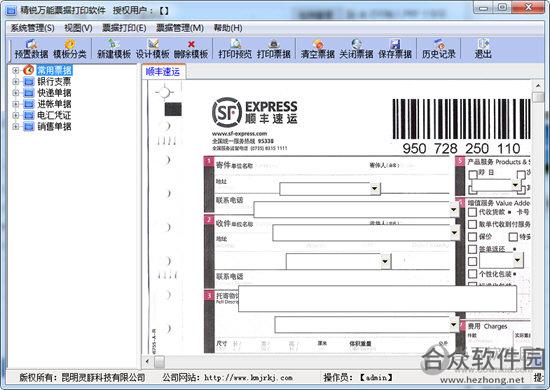Screen dimensions: 550x390
Task: Open 打印预览 print preview
Action: (x=235, y=49)
